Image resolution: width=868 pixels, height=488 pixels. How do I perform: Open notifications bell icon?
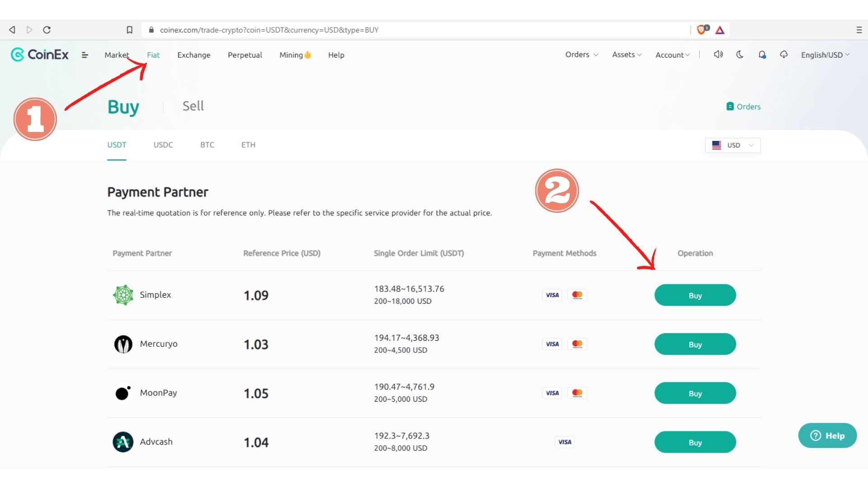click(x=762, y=55)
